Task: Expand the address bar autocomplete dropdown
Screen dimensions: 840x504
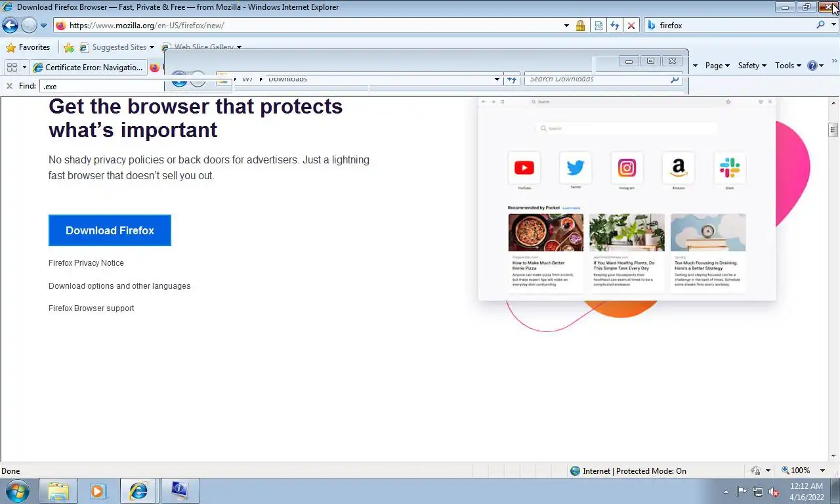Action: coord(566,26)
